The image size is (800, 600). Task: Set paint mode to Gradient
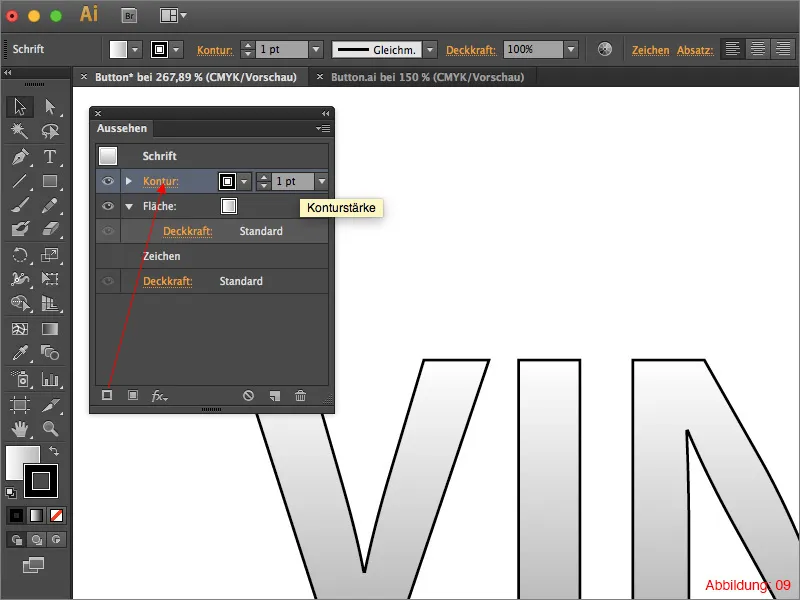[x=36, y=516]
